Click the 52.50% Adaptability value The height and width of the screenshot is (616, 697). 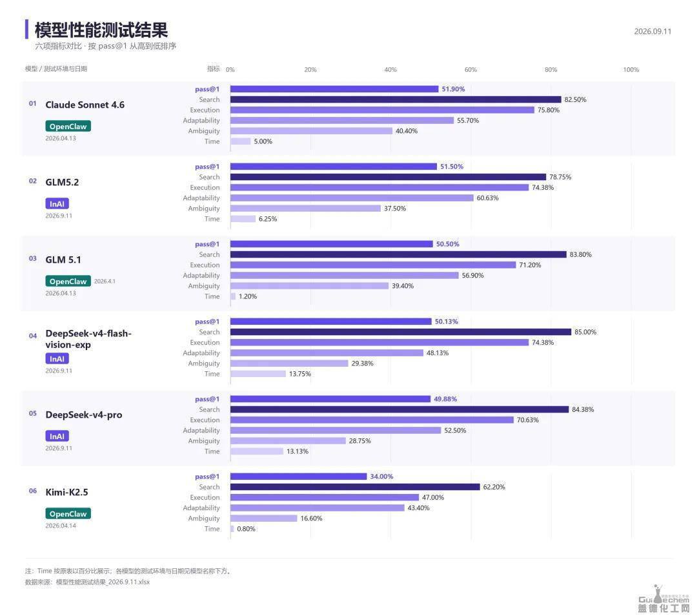coord(455,430)
